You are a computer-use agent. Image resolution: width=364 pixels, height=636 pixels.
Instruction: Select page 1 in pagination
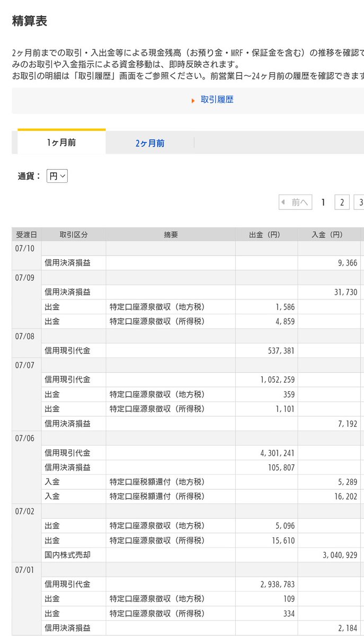(x=323, y=202)
